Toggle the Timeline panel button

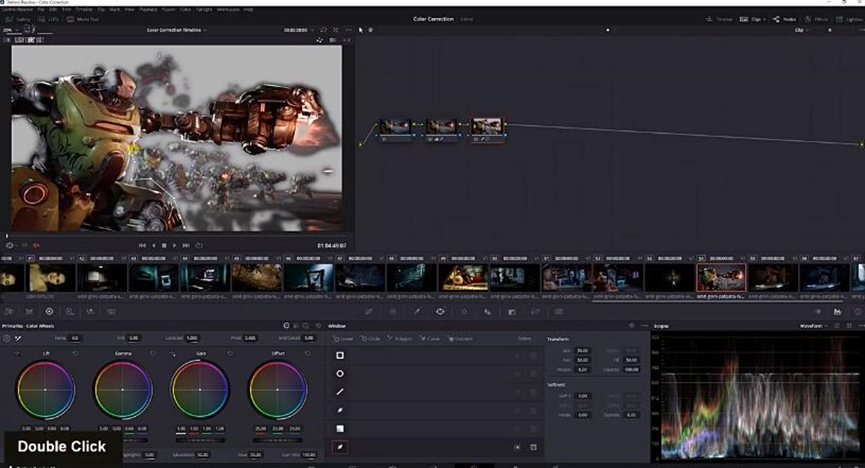(x=719, y=19)
